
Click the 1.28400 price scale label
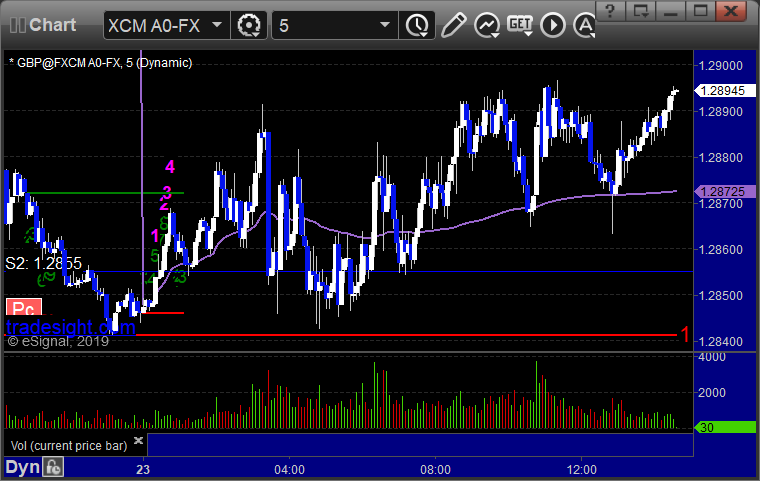point(721,342)
